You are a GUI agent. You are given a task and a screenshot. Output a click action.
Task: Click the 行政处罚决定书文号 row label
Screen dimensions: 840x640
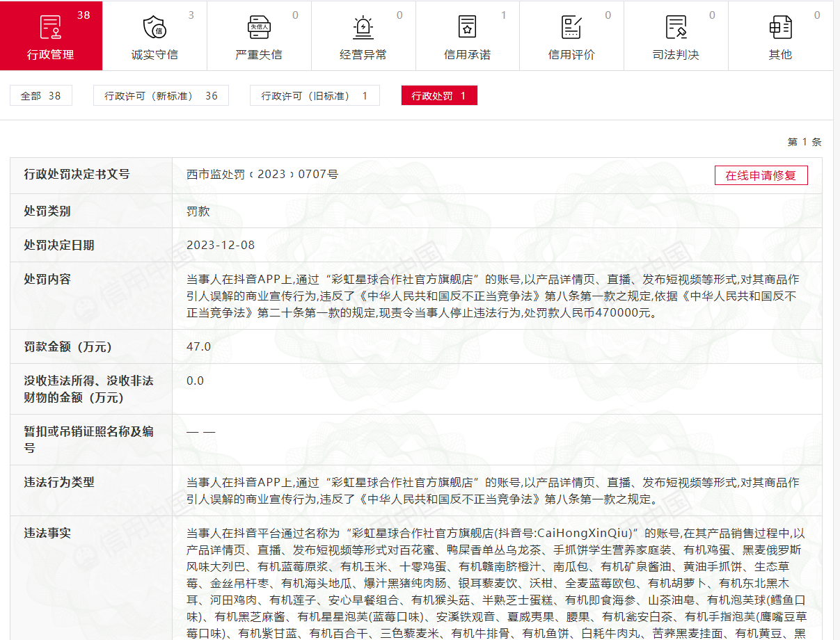pos(77,175)
